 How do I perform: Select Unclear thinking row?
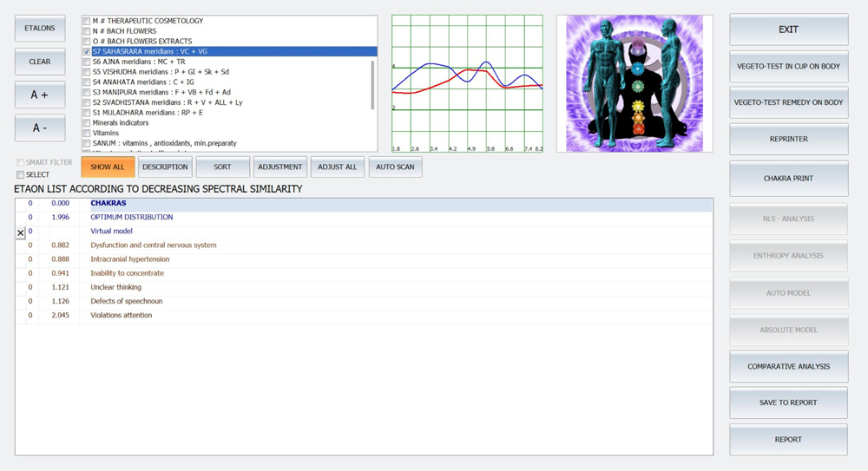[x=364, y=287]
